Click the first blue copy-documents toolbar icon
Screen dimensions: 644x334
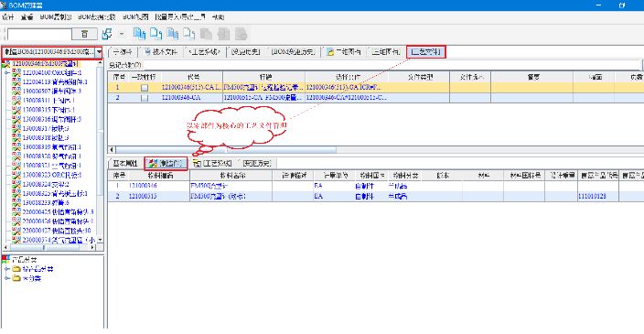[139, 34]
